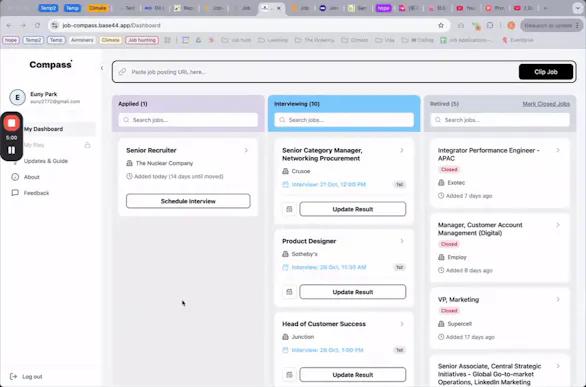Open Updates & Guide in the sidebar

46,161
